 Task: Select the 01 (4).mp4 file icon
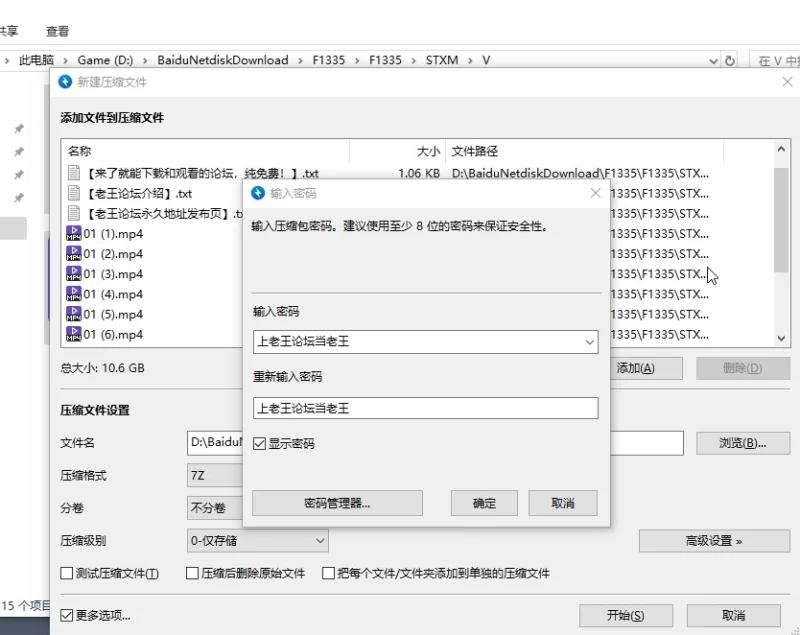point(74,294)
